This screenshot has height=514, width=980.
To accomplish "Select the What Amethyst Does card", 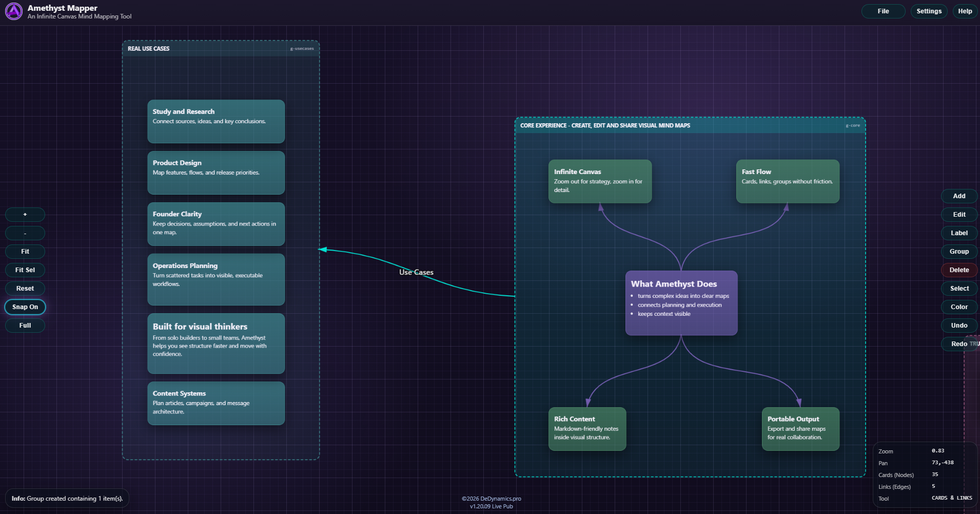I will pos(681,303).
